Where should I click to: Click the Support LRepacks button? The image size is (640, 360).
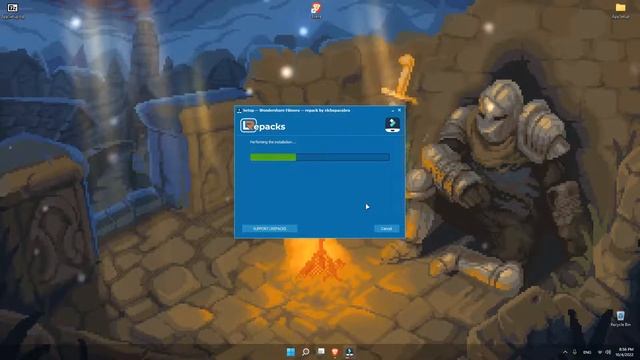[x=269, y=229]
